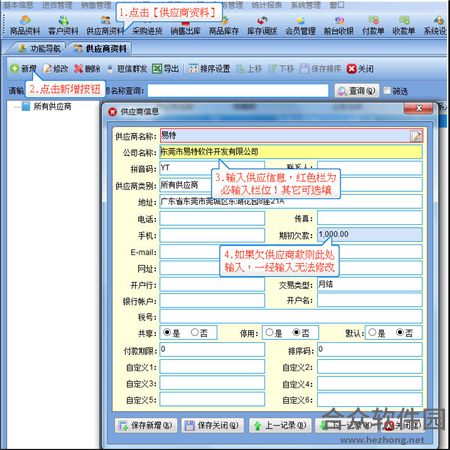Screen dimensions: 450x450
Task: Click the 银行帐户 input field
Action: pos(212,300)
